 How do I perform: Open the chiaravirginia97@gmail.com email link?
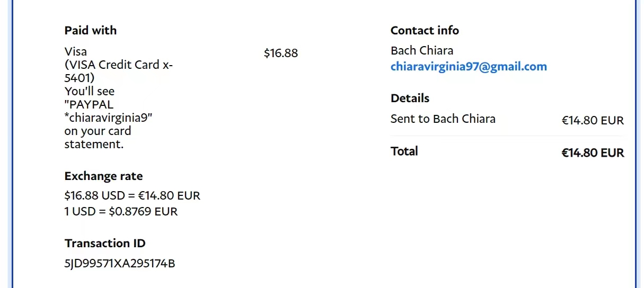[x=469, y=67]
